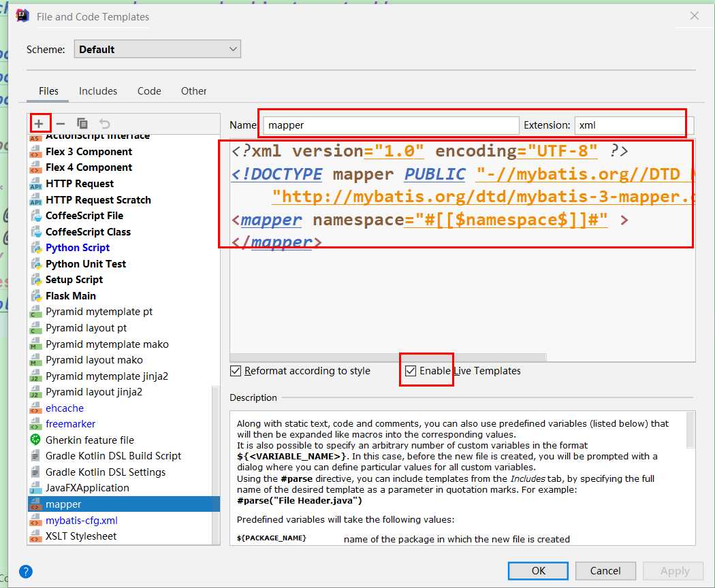Select mybatis-cfg.xml in template list
Viewport: 715px width, 588px height.
click(82, 521)
